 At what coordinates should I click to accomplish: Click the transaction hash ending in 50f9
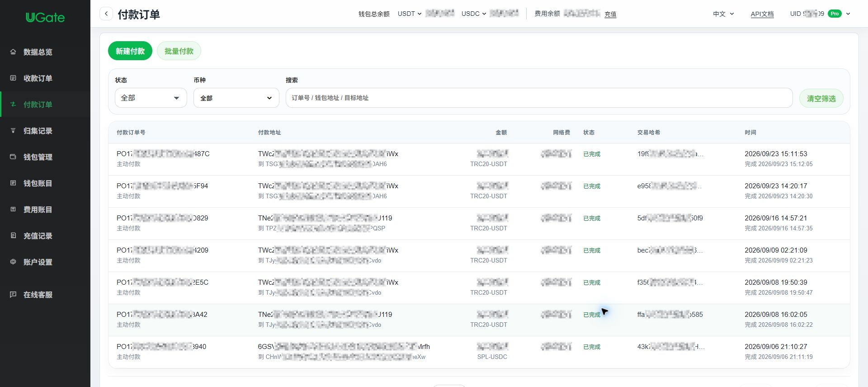coord(670,218)
